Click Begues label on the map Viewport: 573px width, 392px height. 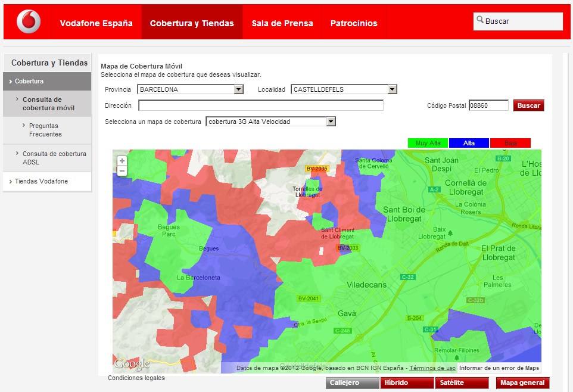(x=209, y=248)
